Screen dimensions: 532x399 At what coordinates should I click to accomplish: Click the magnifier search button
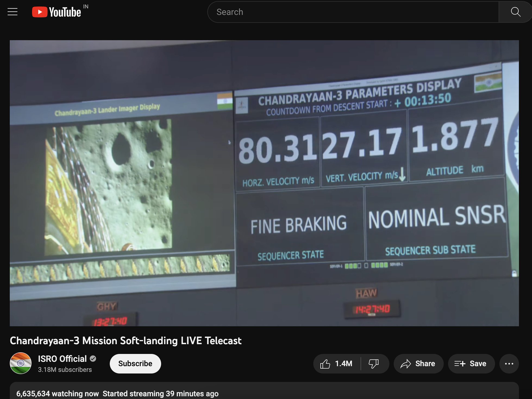[x=515, y=12]
